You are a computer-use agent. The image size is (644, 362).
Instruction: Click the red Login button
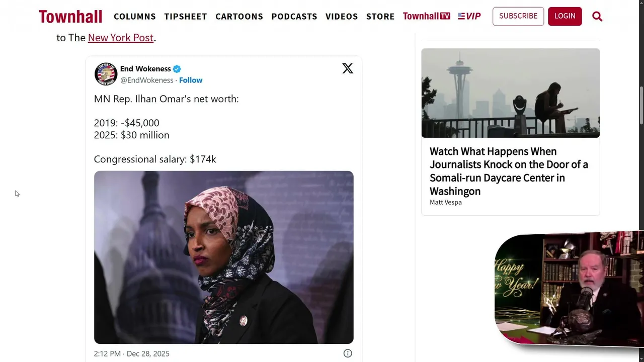click(565, 16)
